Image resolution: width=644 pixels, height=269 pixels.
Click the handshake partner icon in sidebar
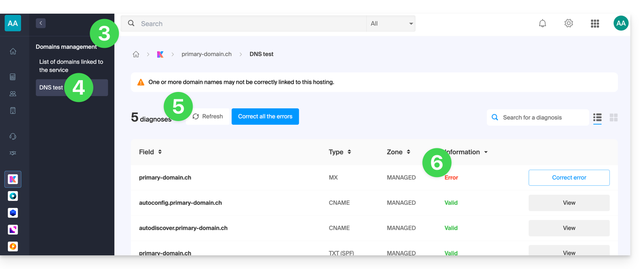13,153
